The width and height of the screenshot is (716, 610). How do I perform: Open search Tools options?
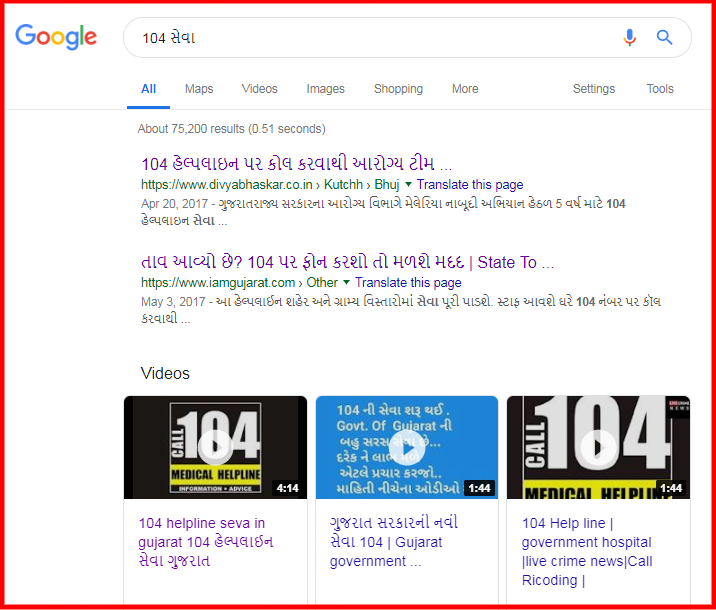pyautogui.click(x=660, y=89)
